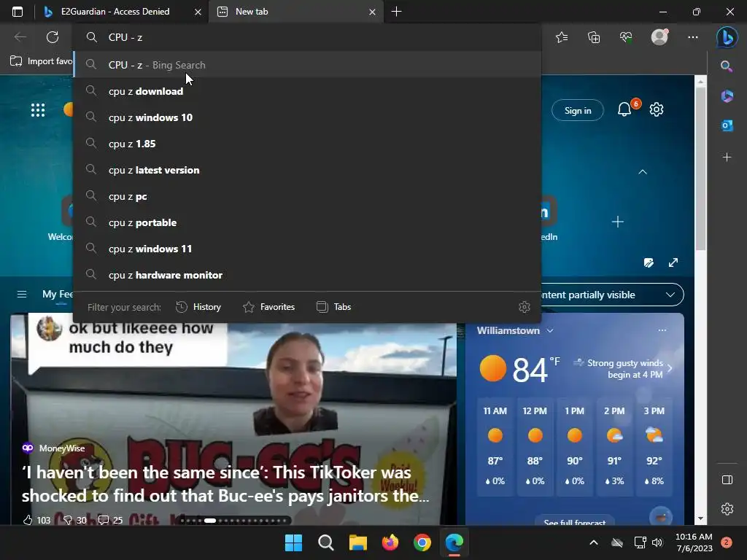Open the profile avatar icon

[659, 37]
